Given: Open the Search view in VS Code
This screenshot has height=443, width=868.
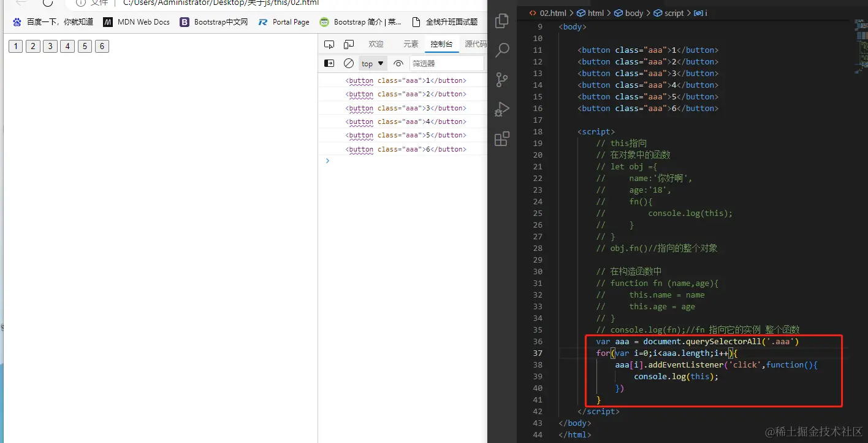Looking at the screenshot, I should (502, 50).
